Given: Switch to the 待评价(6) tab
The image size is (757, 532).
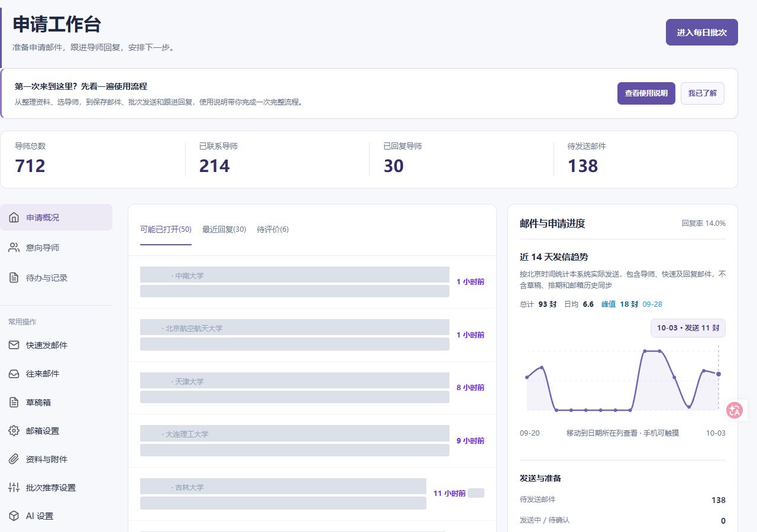Looking at the screenshot, I should point(273,229).
